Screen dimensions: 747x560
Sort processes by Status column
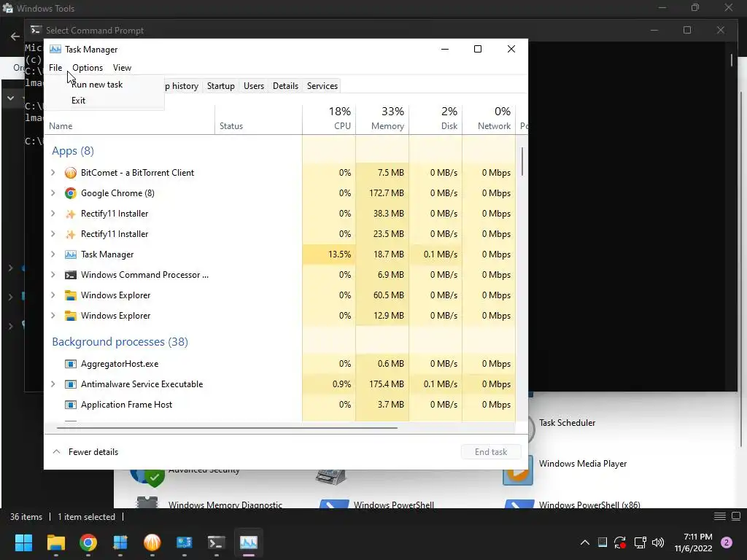[x=259, y=119]
